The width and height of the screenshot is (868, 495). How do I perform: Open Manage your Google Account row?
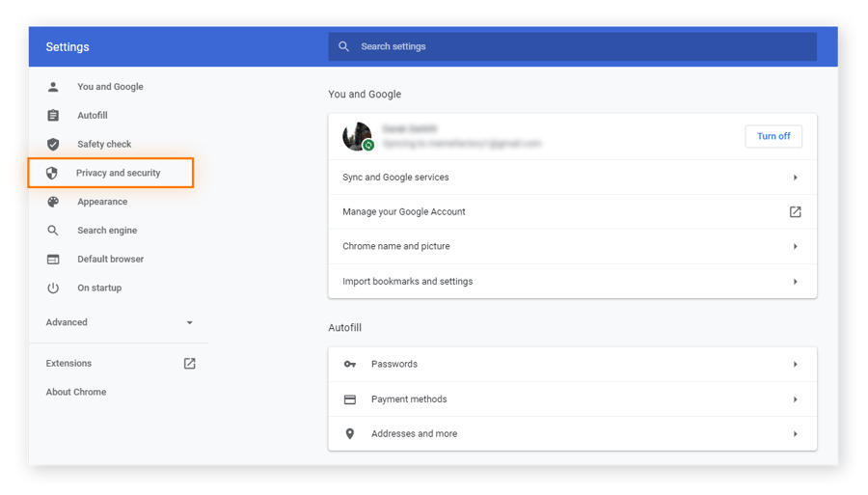tap(572, 211)
